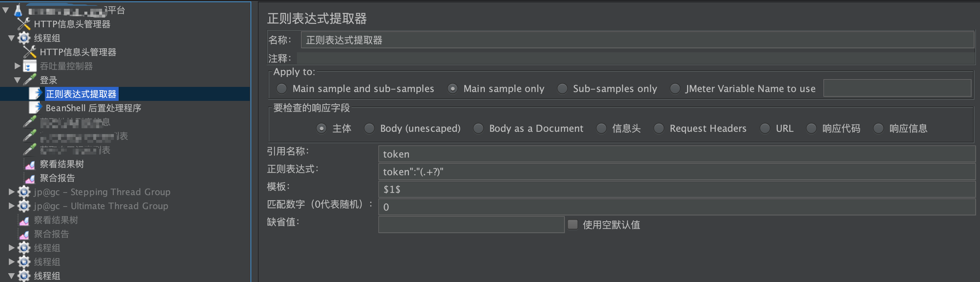Image resolution: width=980 pixels, height=282 pixels.
Task: Select the 吞吐量控制器 tree row
Action: point(66,66)
